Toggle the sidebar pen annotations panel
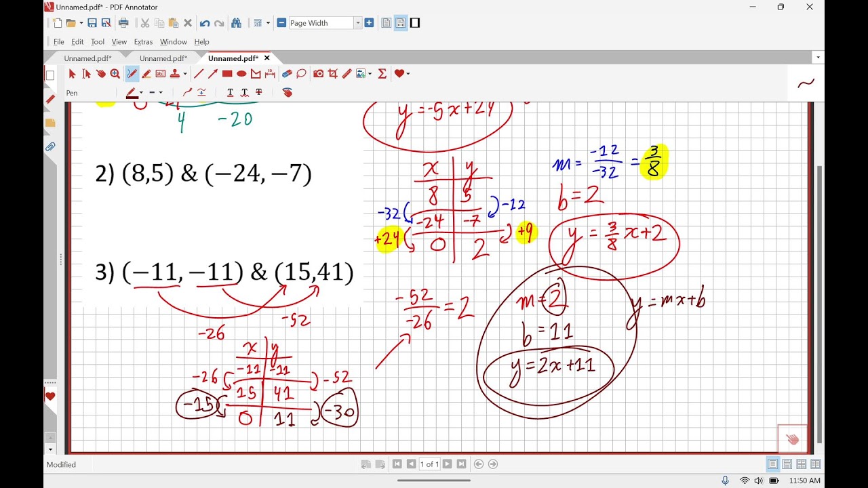The width and height of the screenshot is (868, 488). pos(50,100)
